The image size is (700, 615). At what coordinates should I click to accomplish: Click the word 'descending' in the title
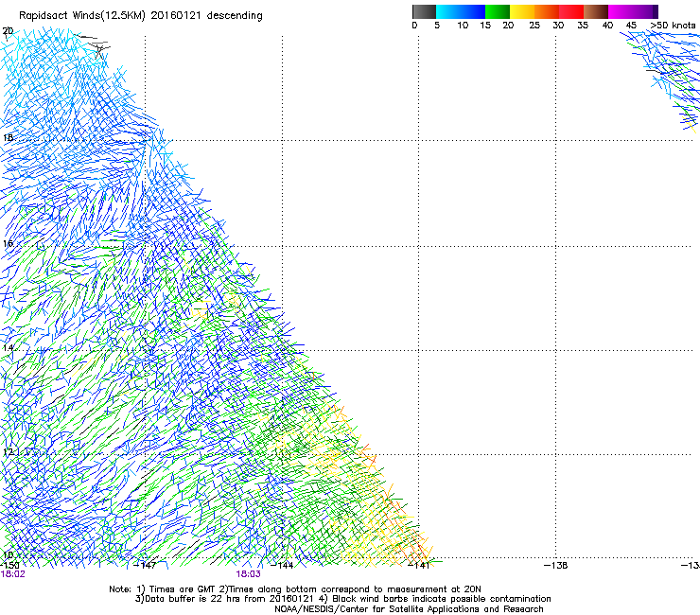(235, 16)
